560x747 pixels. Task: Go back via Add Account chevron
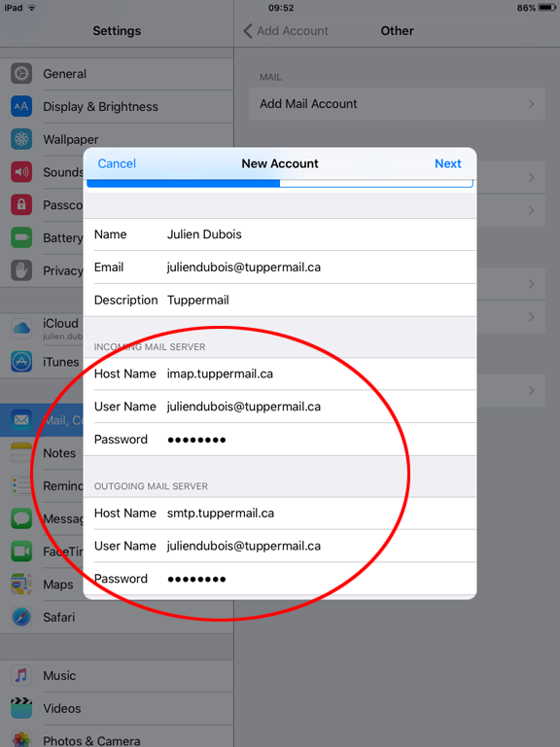[x=248, y=31]
